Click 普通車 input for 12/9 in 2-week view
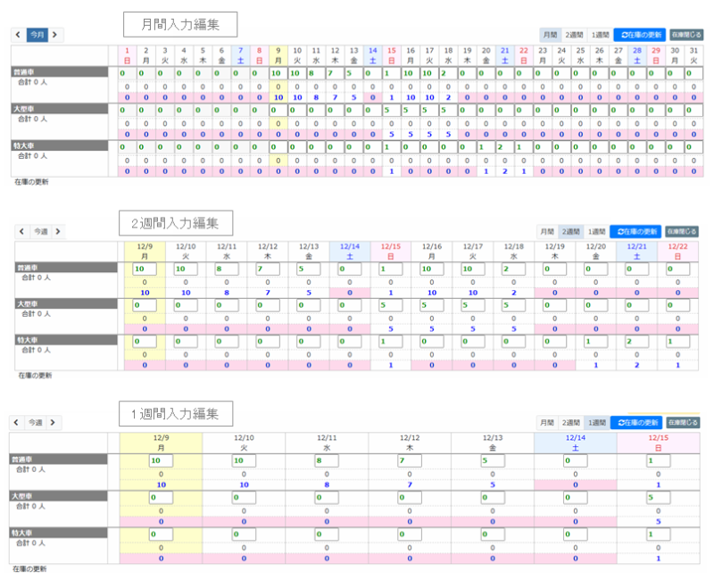The image size is (714, 588). 144,269
